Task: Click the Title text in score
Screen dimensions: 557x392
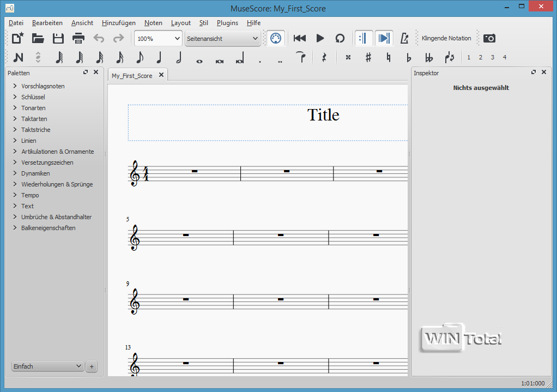Action: tap(323, 115)
